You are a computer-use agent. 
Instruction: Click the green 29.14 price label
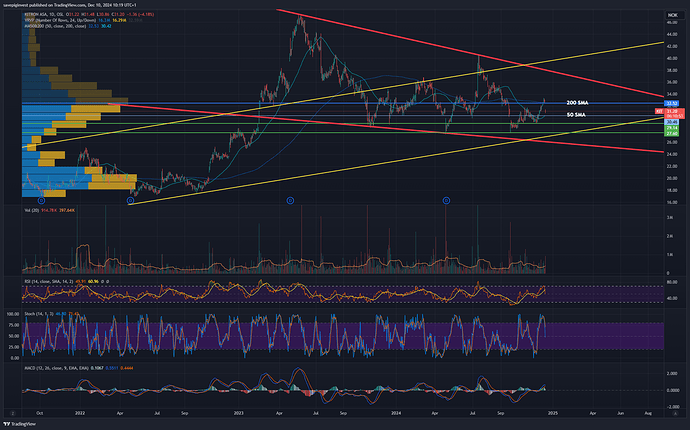pyautogui.click(x=672, y=128)
